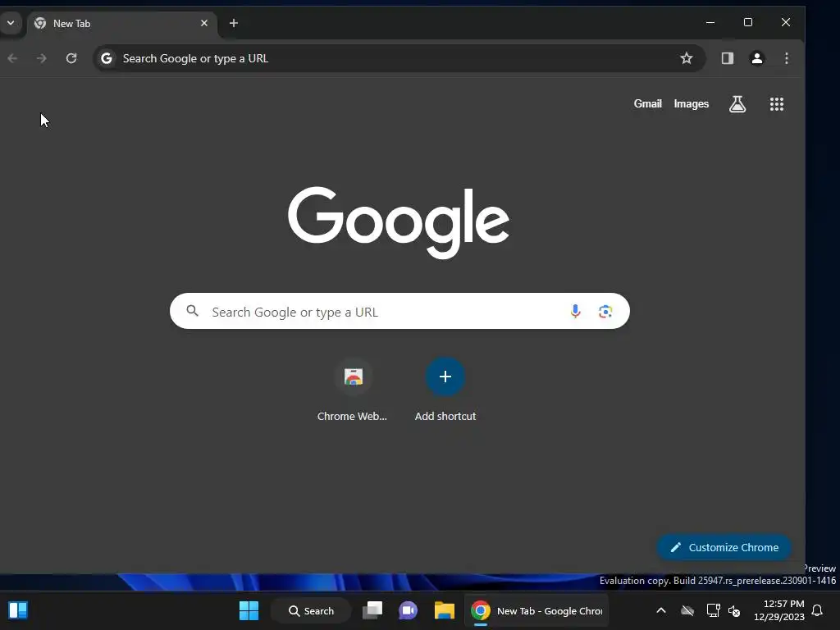Click the Google G icon in address bar
The width and height of the screenshot is (840, 630).
pyautogui.click(x=107, y=58)
